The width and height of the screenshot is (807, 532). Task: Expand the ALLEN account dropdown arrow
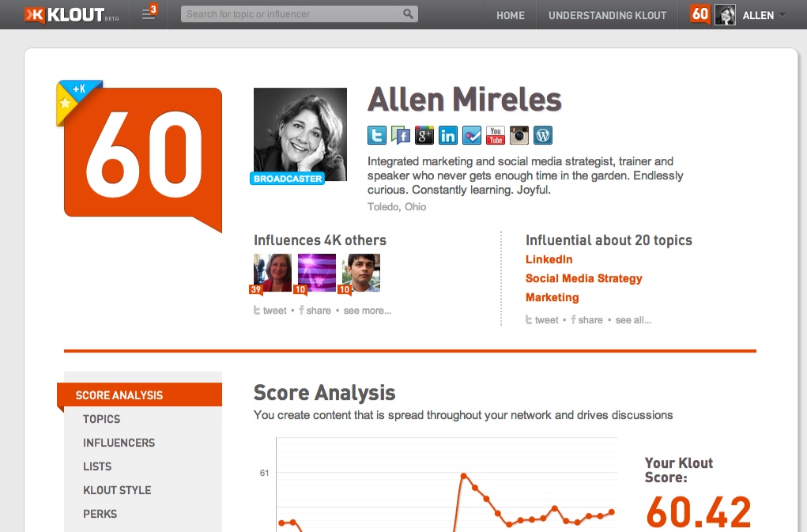pos(782,15)
